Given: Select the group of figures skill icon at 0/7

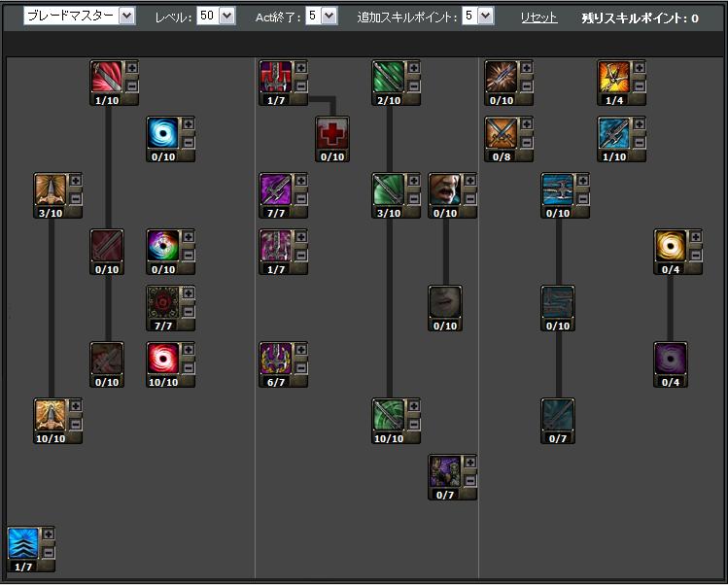Looking at the screenshot, I should pos(445,471).
